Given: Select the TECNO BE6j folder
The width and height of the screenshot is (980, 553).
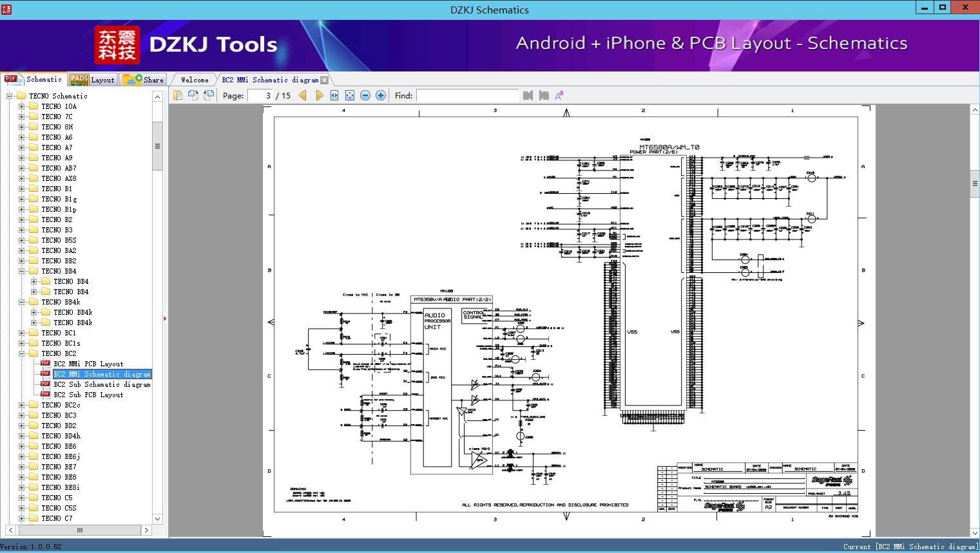Looking at the screenshot, I should 61,456.
